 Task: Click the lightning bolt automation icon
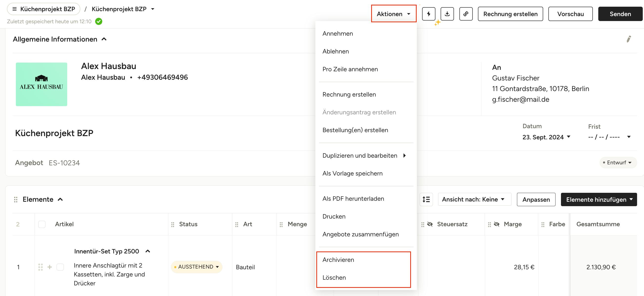tap(429, 14)
